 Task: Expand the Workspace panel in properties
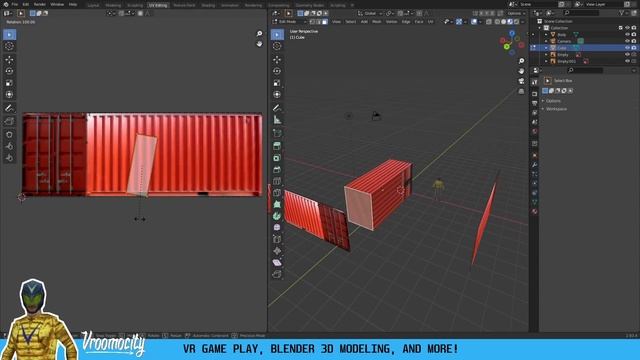555,109
